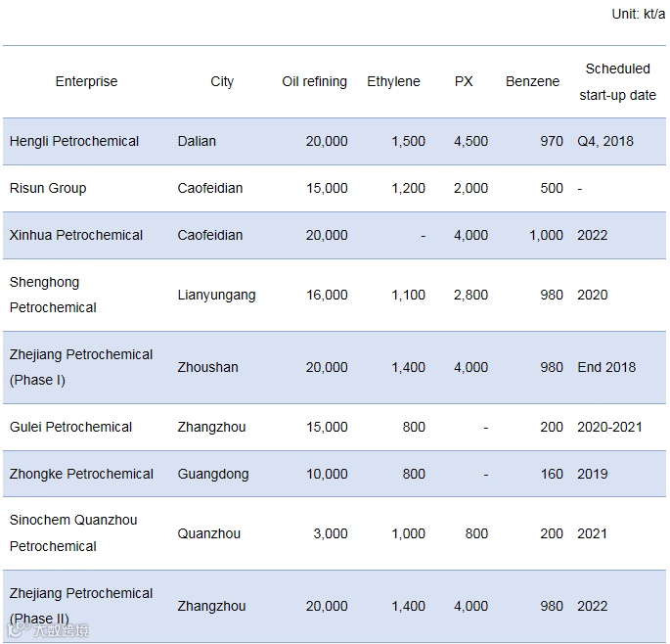Click the Zhoushan city cell
Viewport: 670px width, 644px height.
coord(207,367)
